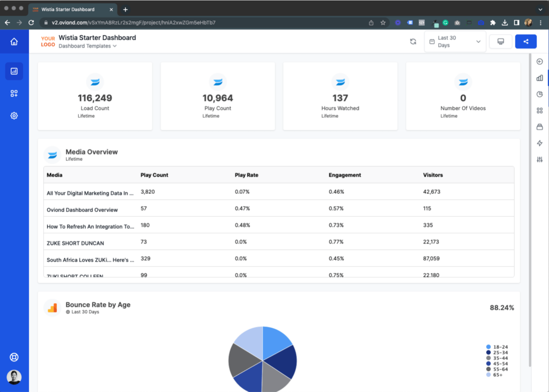Image resolution: width=549 pixels, height=392 pixels.
Task: Sort by Play Rate column header
Action: 247,175
